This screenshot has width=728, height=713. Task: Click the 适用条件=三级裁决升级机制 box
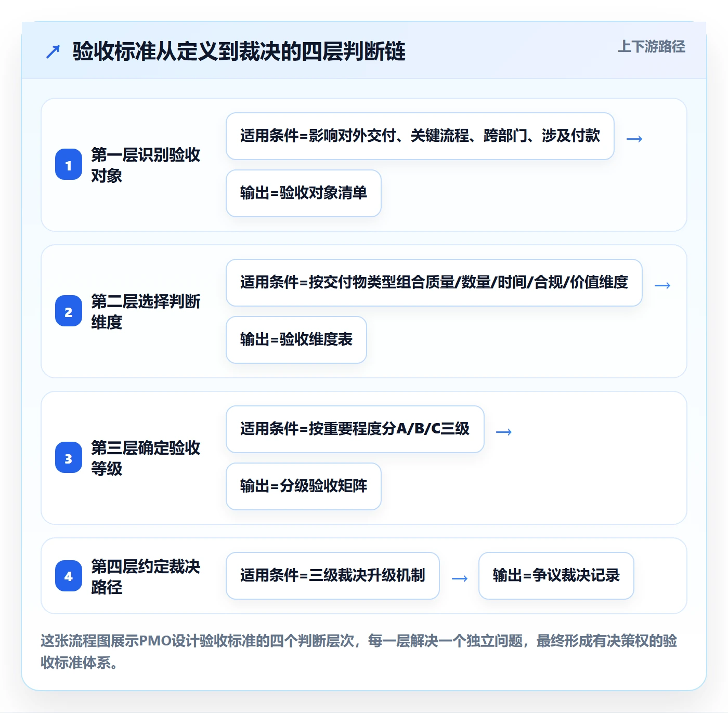tap(333, 576)
